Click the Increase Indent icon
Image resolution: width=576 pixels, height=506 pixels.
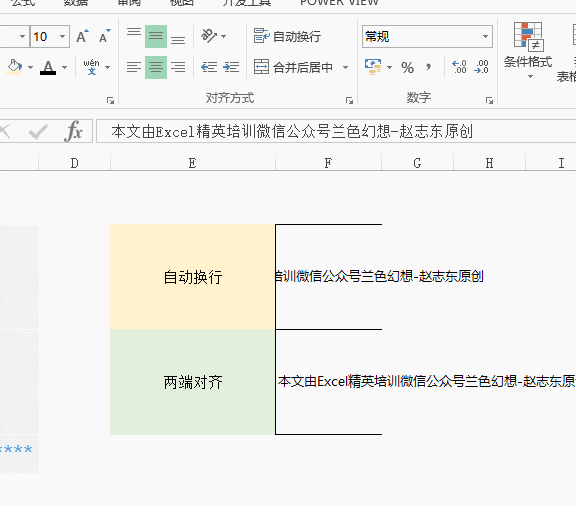[x=231, y=67]
